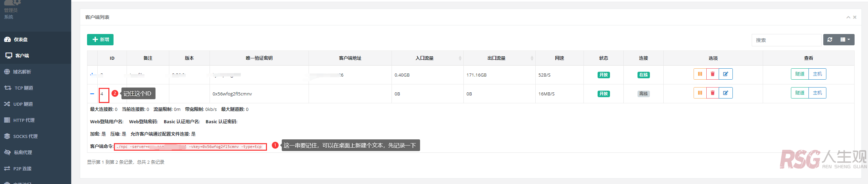Image resolution: width=868 pixels, height=184 pixels.
Task: Close the 客户端列表 panel
Action: pos(855,17)
